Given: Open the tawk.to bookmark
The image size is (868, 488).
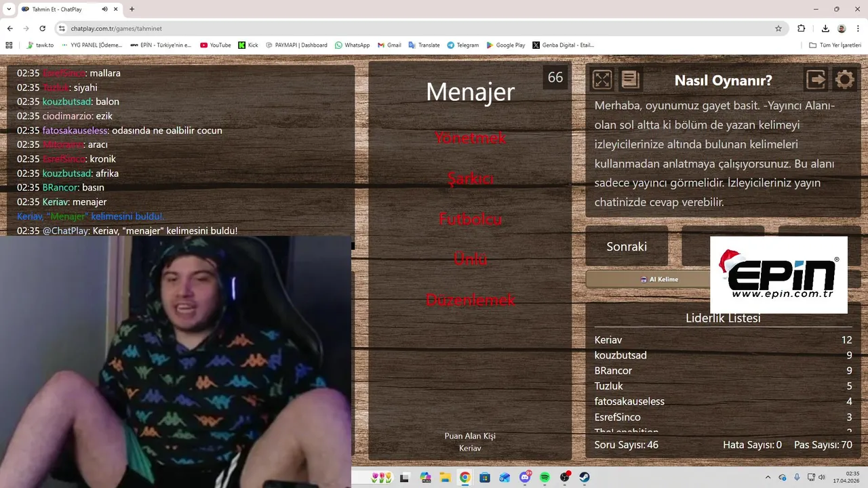Looking at the screenshot, I should tap(40, 45).
